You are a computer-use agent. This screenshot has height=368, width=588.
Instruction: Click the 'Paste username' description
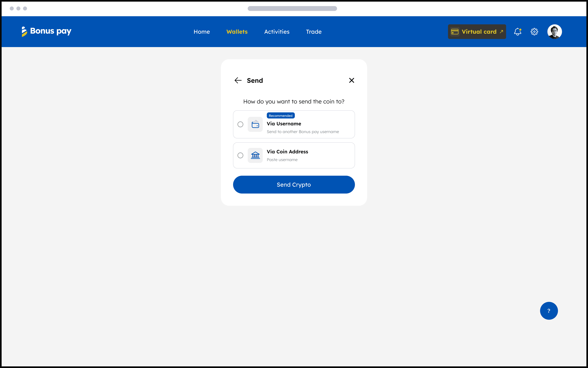coord(282,160)
